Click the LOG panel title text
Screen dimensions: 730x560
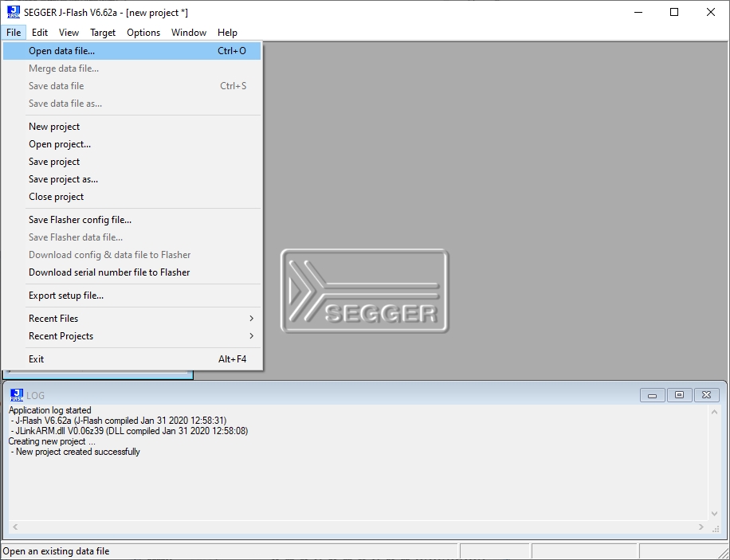(35, 396)
